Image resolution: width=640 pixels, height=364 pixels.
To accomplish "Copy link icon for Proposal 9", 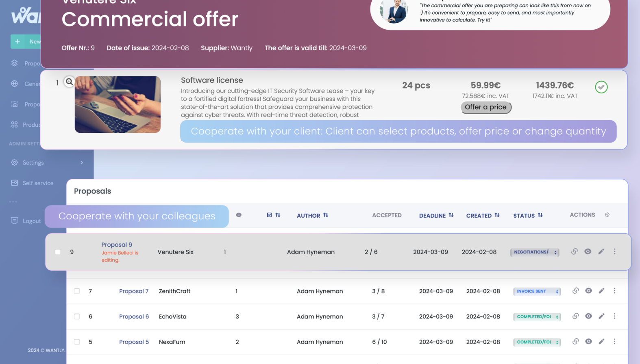I will click(x=574, y=251).
